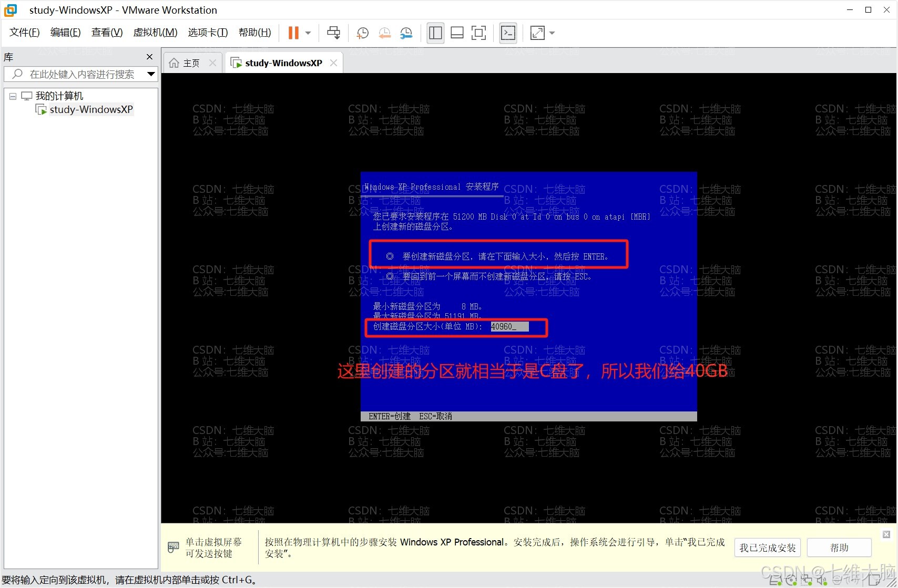Click the keyboard icon in the hint bar
898x588 pixels.
coord(174,548)
